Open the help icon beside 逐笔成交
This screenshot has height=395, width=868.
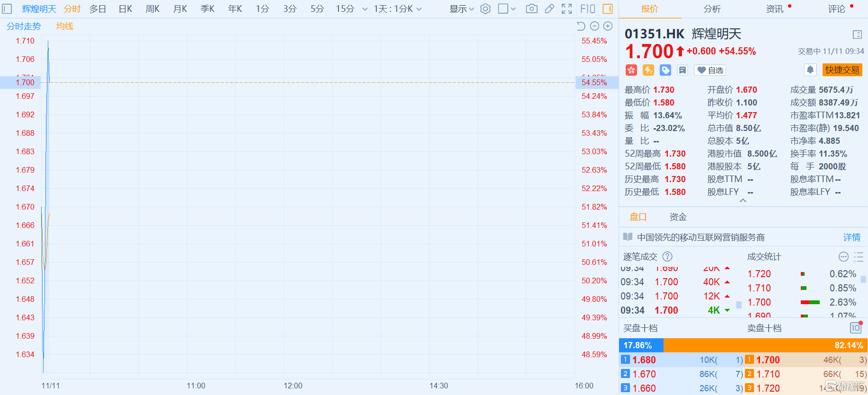[x=667, y=256]
